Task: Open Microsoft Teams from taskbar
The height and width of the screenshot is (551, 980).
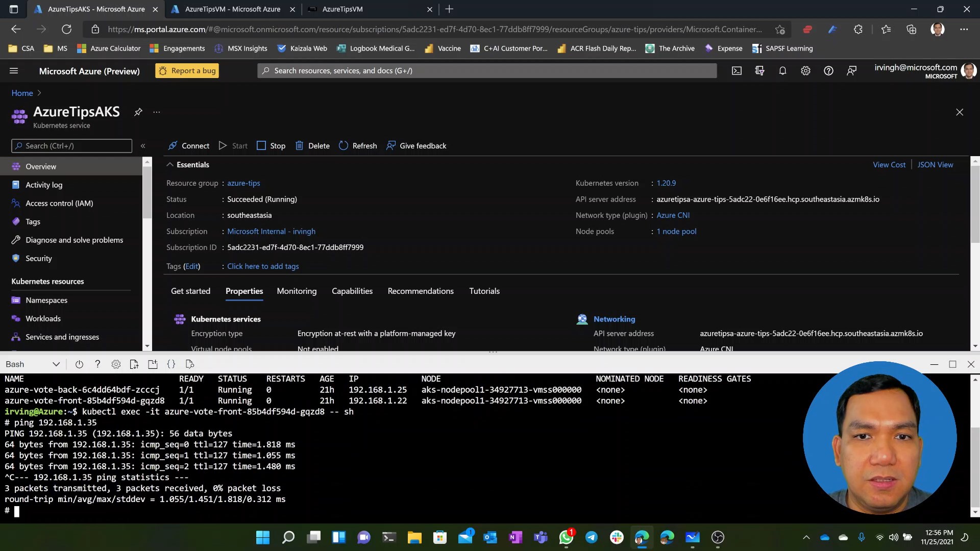Action: click(541, 537)
